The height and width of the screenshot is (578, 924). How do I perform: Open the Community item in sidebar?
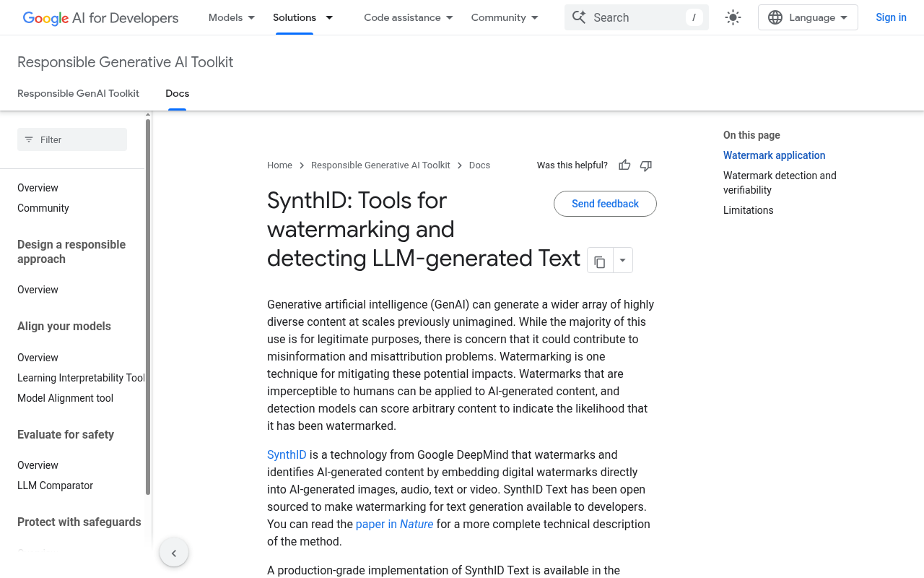[43, 208]
